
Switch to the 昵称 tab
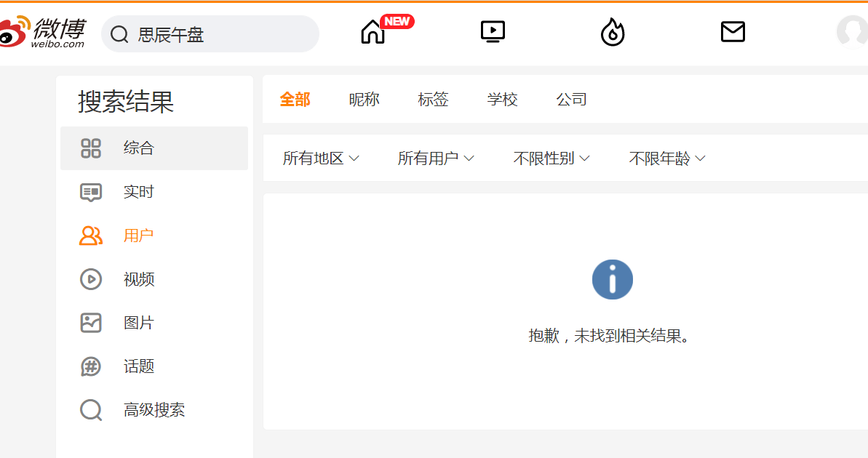(x=364, y=99)
